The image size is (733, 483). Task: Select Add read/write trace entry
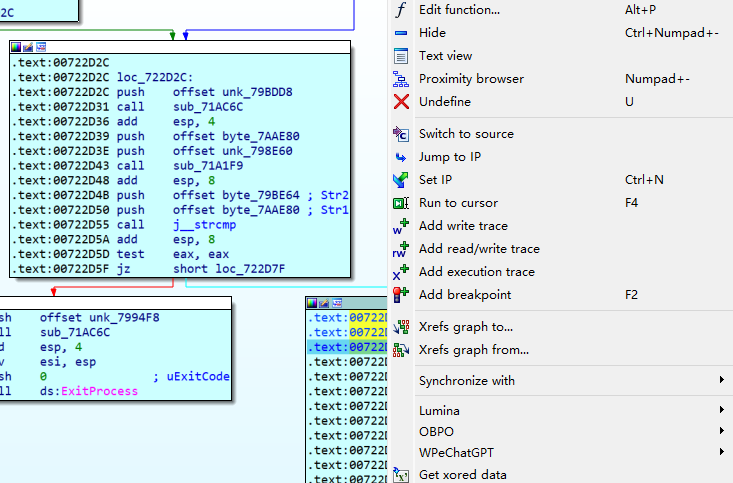coord(561,249)
